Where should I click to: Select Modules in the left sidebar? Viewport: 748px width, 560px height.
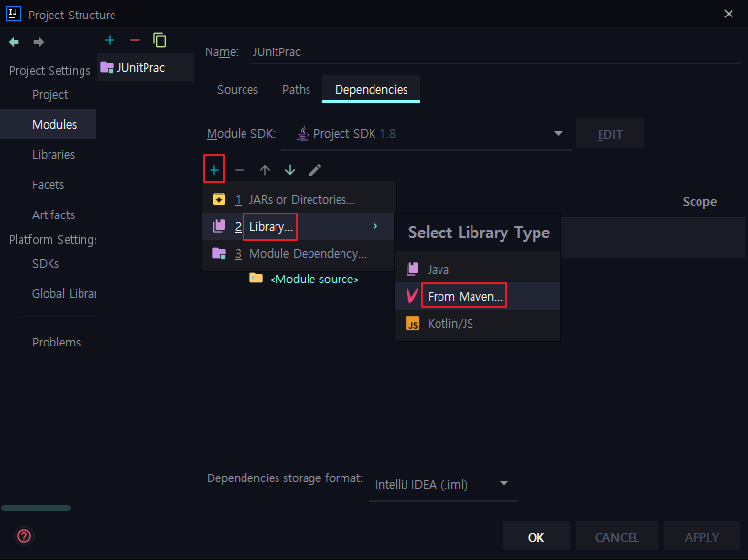49,124
